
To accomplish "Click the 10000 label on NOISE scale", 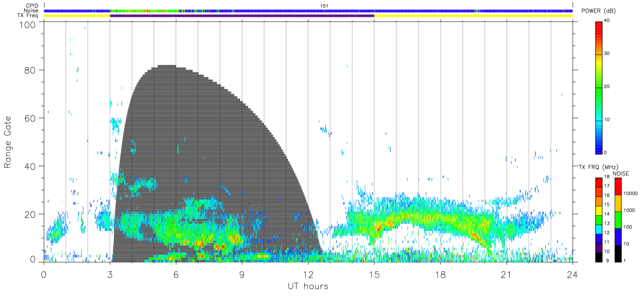I will click(x=631, y=193).
